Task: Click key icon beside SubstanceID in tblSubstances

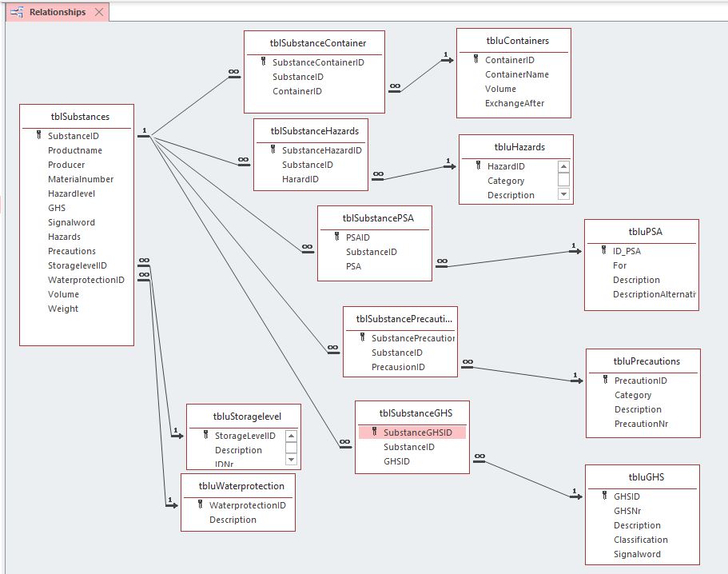Action: [39, 135]
